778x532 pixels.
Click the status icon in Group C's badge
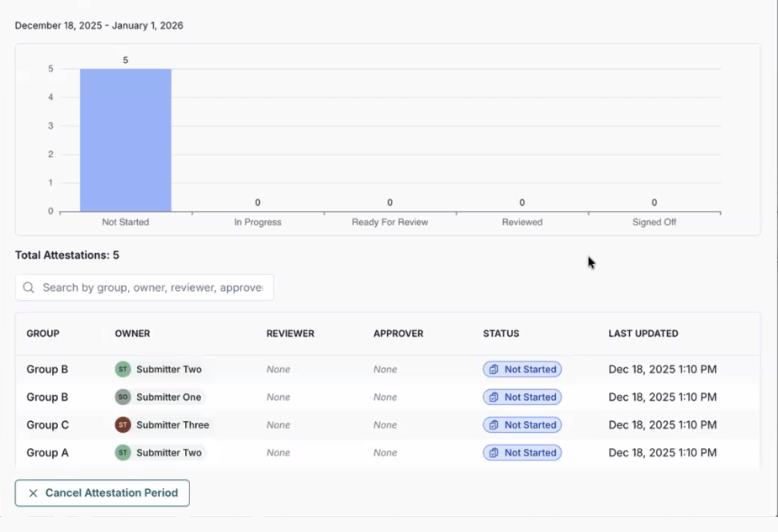tap(495, 424)
